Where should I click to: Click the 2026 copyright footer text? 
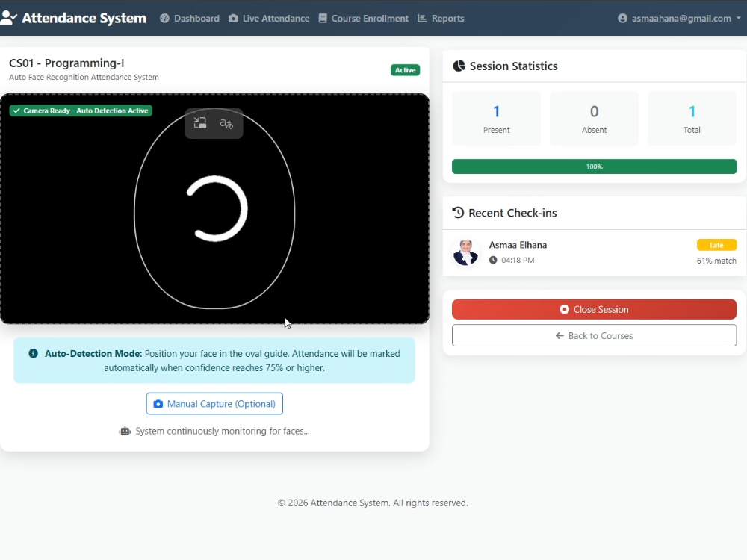point(373,503)
